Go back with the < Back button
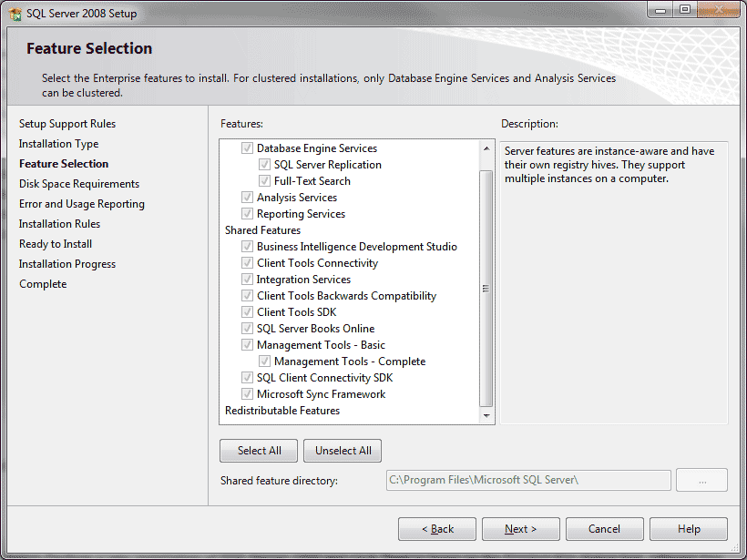747x560 pixels. coord(437,529)
